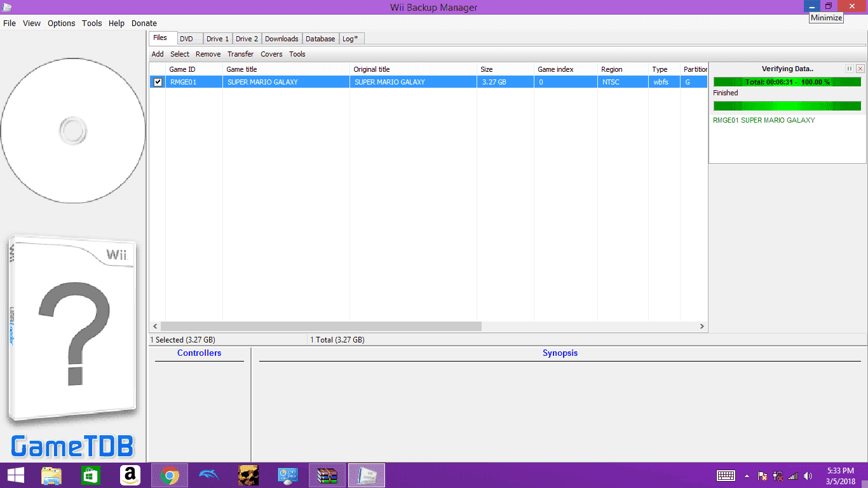Launch File Explorer from the taskbar
The height and width of the screenshot is (488, 868).
(x=51, y=475)
